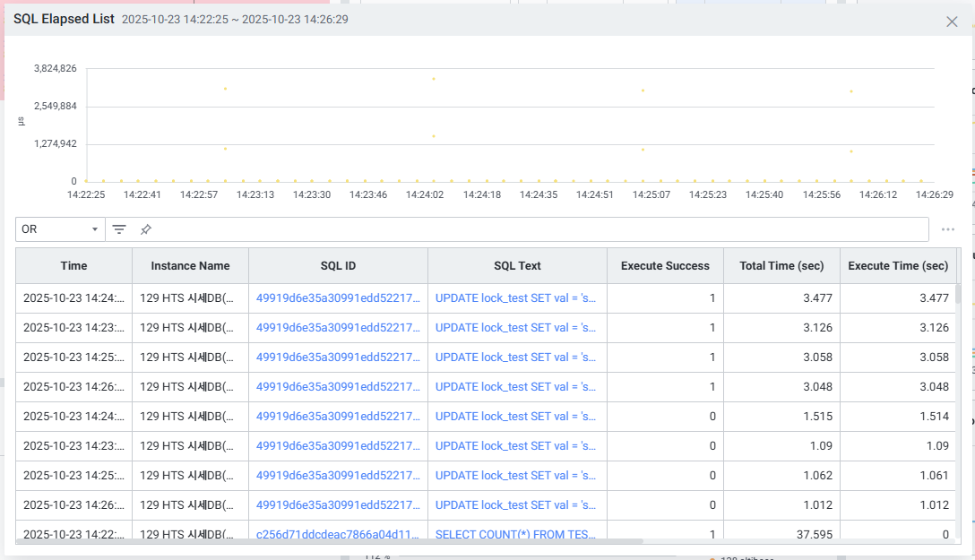975x560 pixels.
Task: Sort by Instance Name column header
Action: [190, 266]
